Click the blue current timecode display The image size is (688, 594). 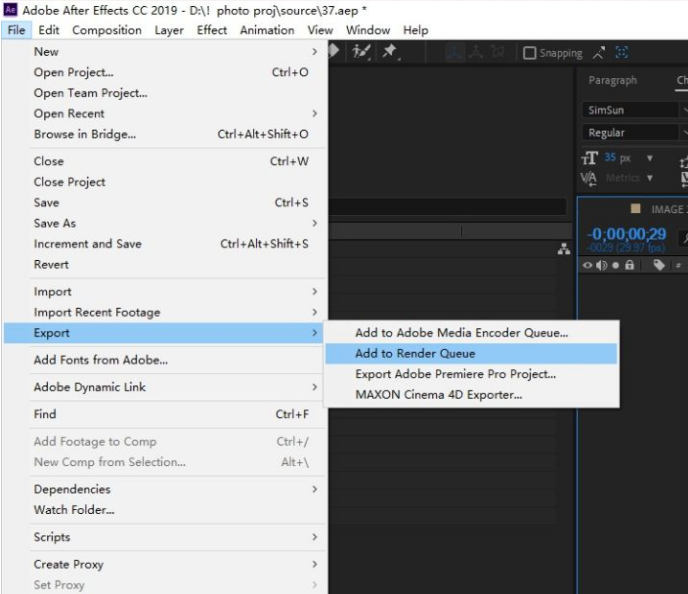625,234
